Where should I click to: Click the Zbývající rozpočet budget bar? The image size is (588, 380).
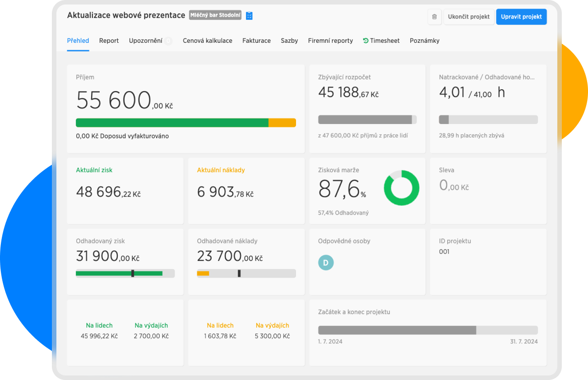point(367,119)
